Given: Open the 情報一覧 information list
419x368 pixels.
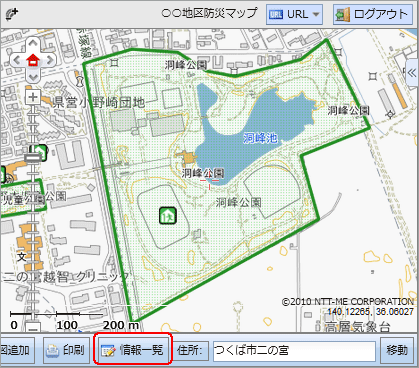Looking at the screenshot, I should click(x=133, y=350).
